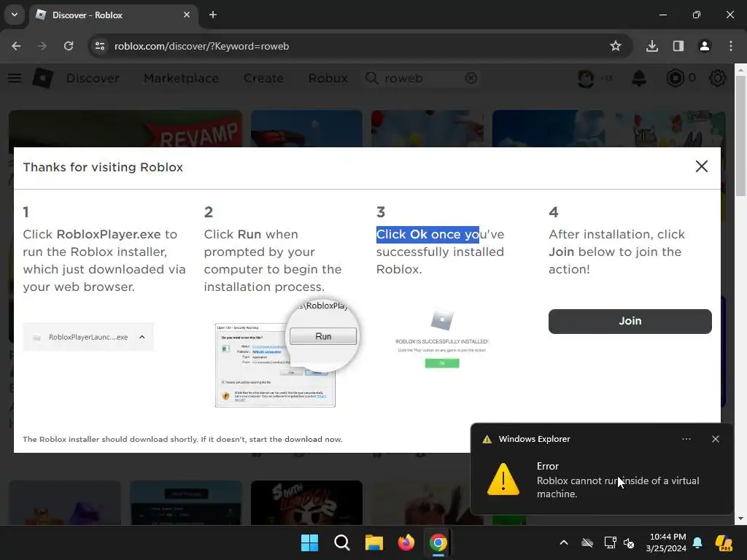Bookmark this page with the star icon

pos(616,46)
